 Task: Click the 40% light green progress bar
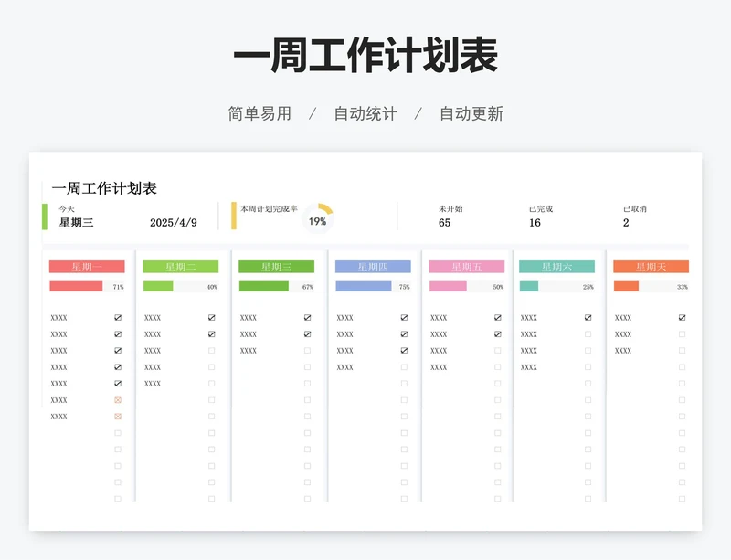(x=158, y=286)
